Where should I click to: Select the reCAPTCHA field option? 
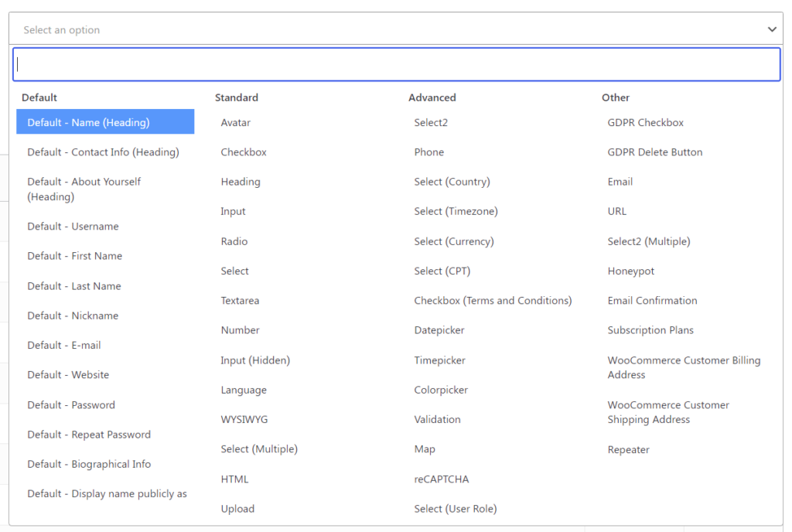[x=441, y=479]
